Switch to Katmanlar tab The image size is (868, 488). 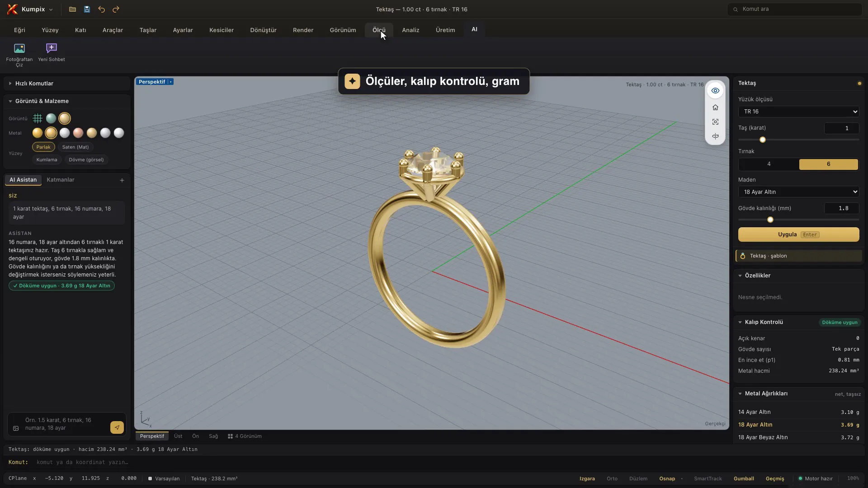click(x=61, y=180)
